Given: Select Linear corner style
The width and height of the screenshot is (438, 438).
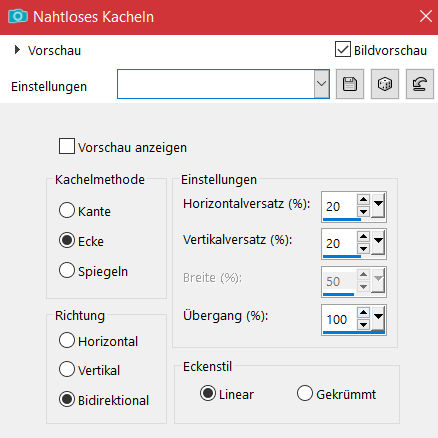Looking at the screenshot, I should pos(208,393).
